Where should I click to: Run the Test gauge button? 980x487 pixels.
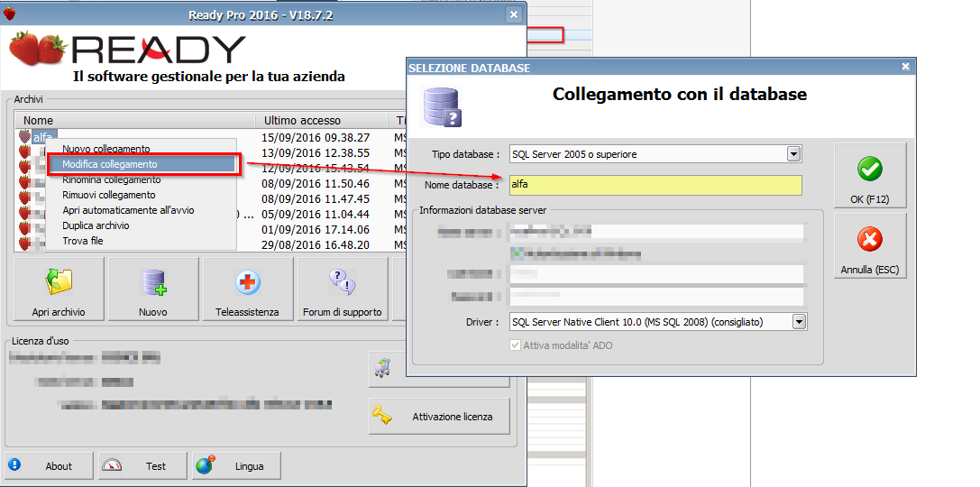pos(142,465)
